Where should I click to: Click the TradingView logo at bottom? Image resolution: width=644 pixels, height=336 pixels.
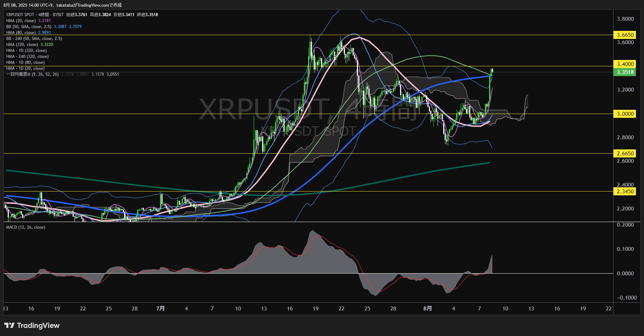click(32, 325)
